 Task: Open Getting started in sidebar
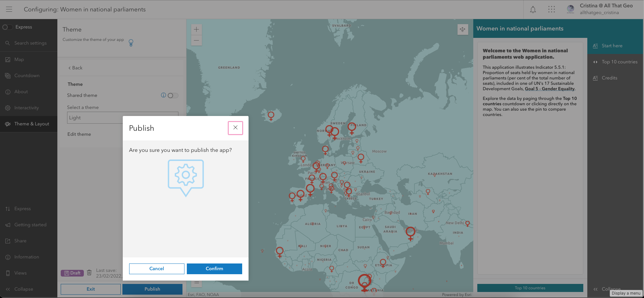tap(29, 225)
